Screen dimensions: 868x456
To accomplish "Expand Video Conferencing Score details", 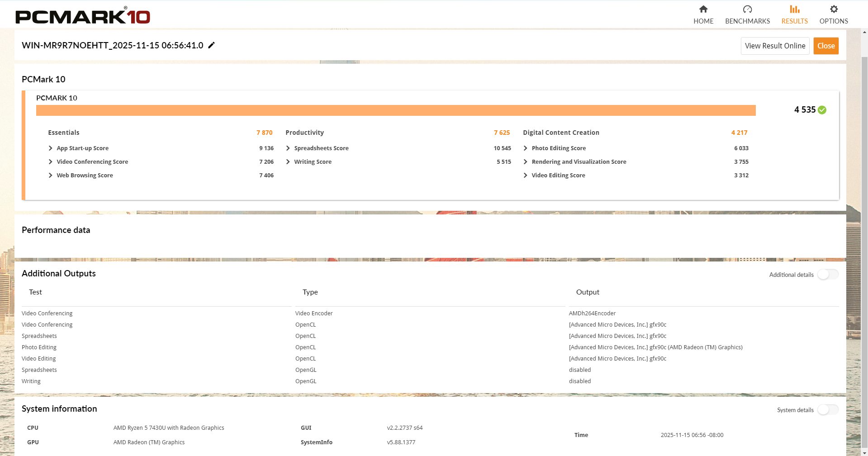I will pos(51,162).
